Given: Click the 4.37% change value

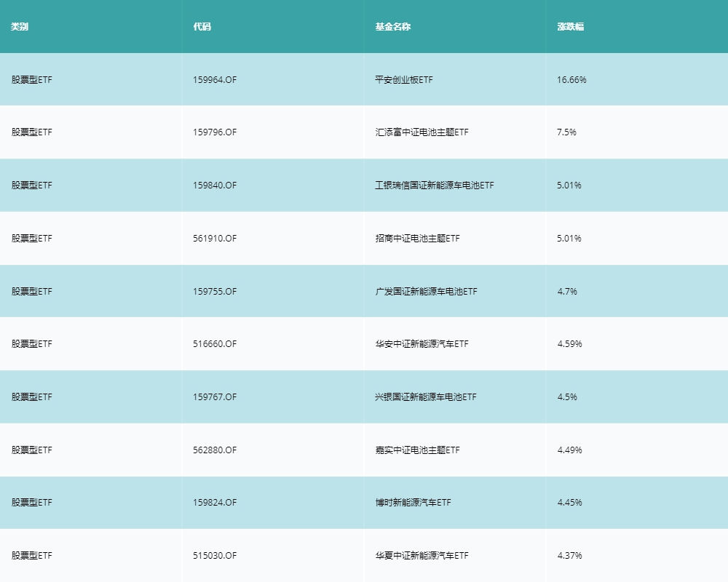Looking at the screenshot, I should [569, 555].
